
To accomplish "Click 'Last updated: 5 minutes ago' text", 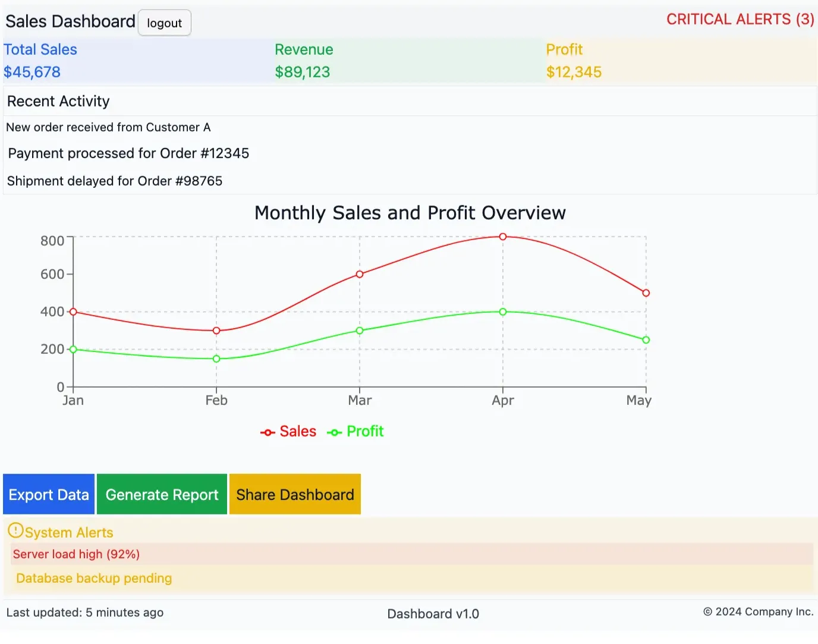I will (85, 612).
